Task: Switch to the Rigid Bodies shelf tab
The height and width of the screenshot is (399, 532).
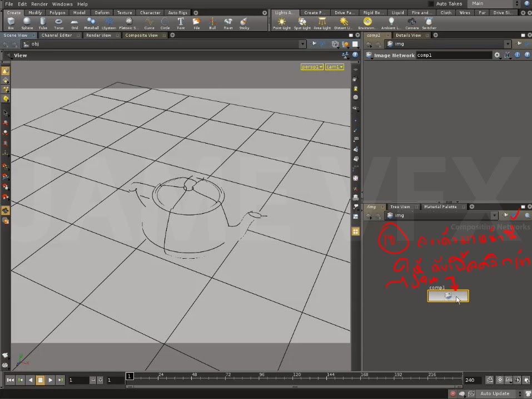Action: coord(374,13)
